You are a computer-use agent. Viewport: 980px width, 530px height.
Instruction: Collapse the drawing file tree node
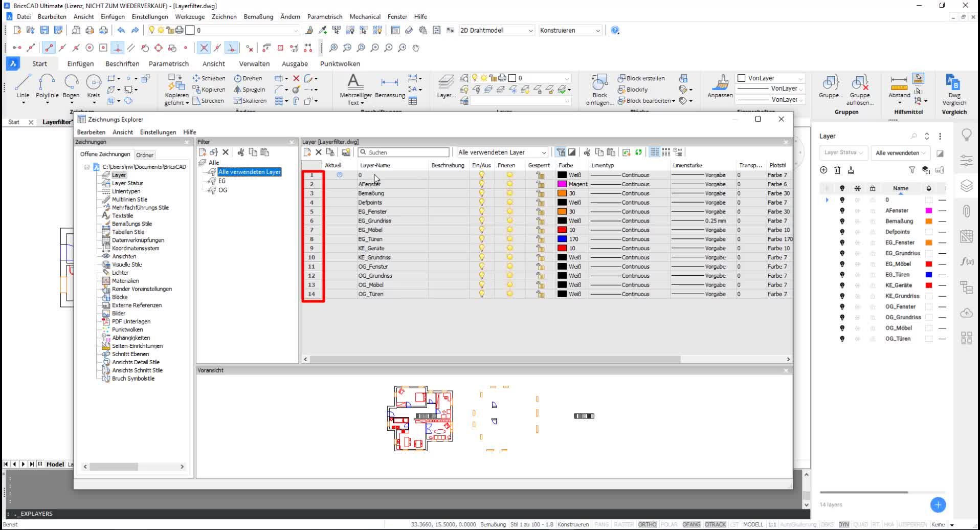click(x=87, y=167)
